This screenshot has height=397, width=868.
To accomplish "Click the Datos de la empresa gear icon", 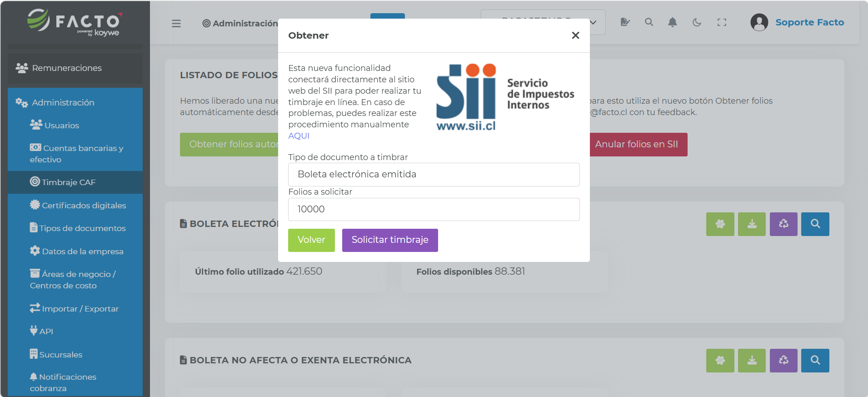I will pyautogui.click(x=35, y=251).
